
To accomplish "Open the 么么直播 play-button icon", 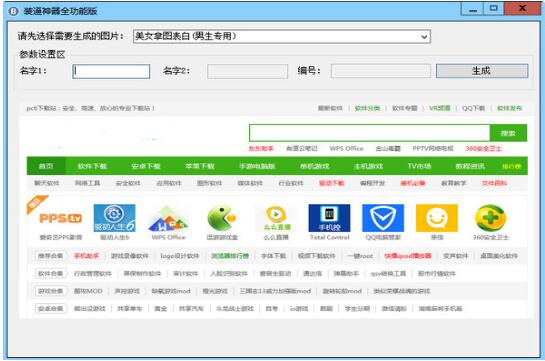I will (x=276, y=219).
